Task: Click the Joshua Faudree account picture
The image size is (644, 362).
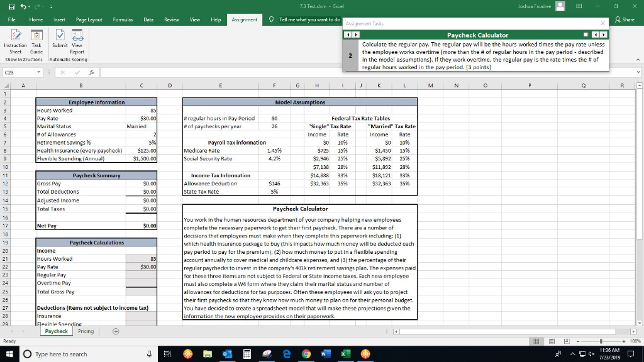Action: (x=560, y=6)
